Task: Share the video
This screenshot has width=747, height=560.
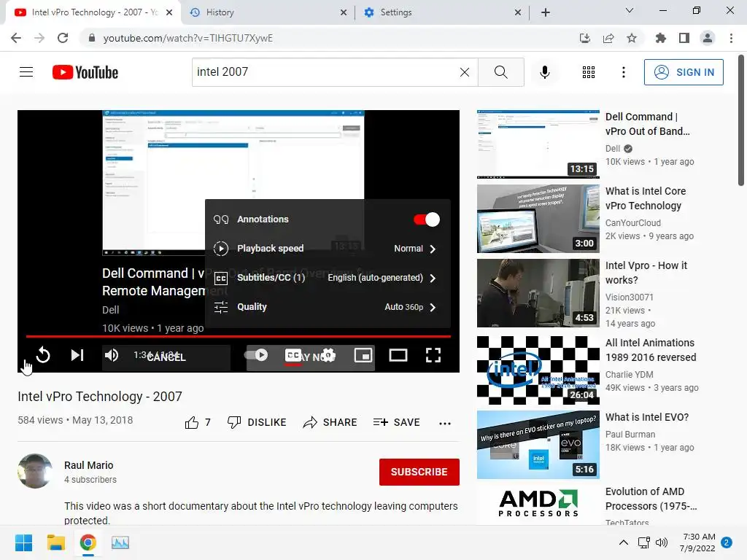Action: tap(330, 422)
